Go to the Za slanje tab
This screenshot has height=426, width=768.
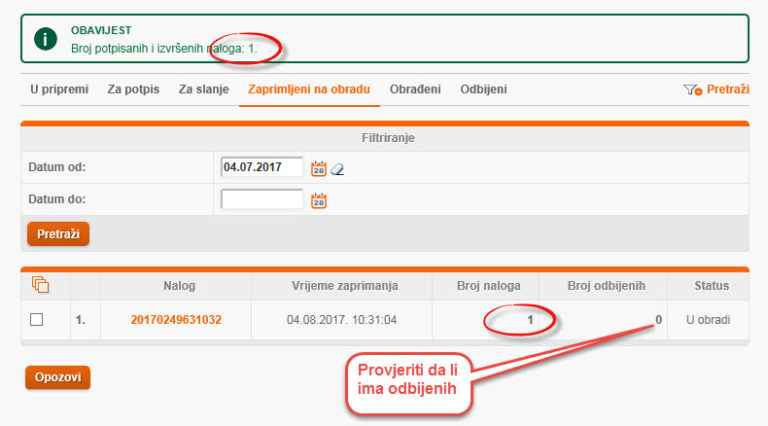(x=204, y=89)
